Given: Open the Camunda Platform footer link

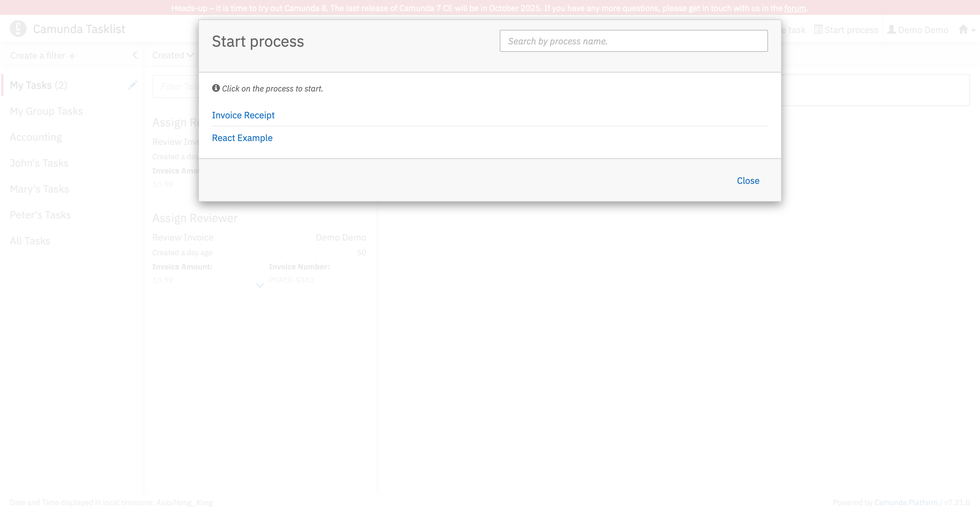Looking at the screenshot, I should (905, 502).
